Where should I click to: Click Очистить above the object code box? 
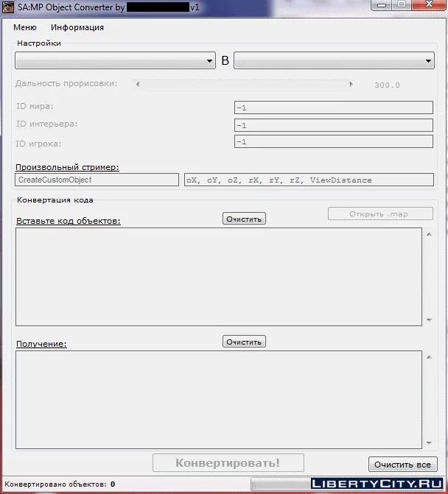[244, 219]
